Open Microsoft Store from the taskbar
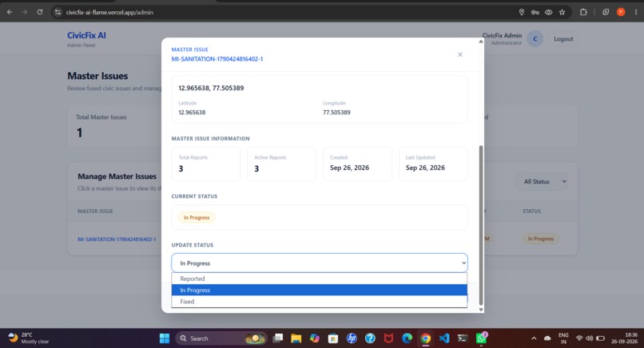The height and width of the screenshot is (348, 644). pyautogui.click(x=333, y=338)
